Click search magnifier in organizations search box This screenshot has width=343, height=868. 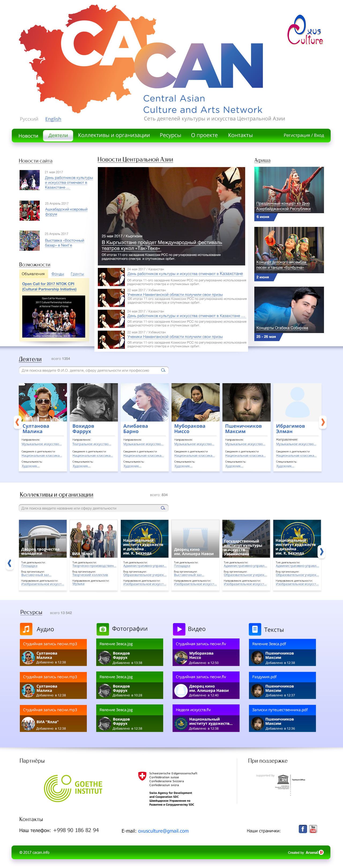point(163,508)
